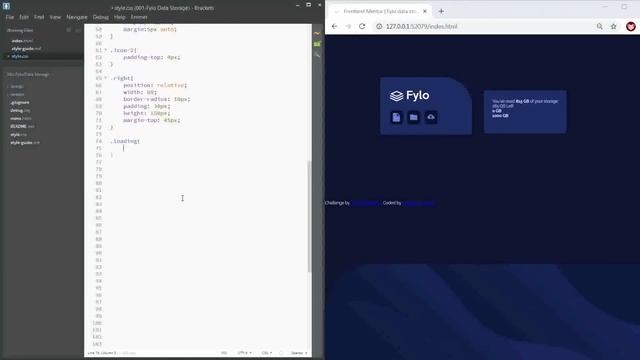Click the linting status circle in status bar
640x360 pixels.
coord(281,353)
